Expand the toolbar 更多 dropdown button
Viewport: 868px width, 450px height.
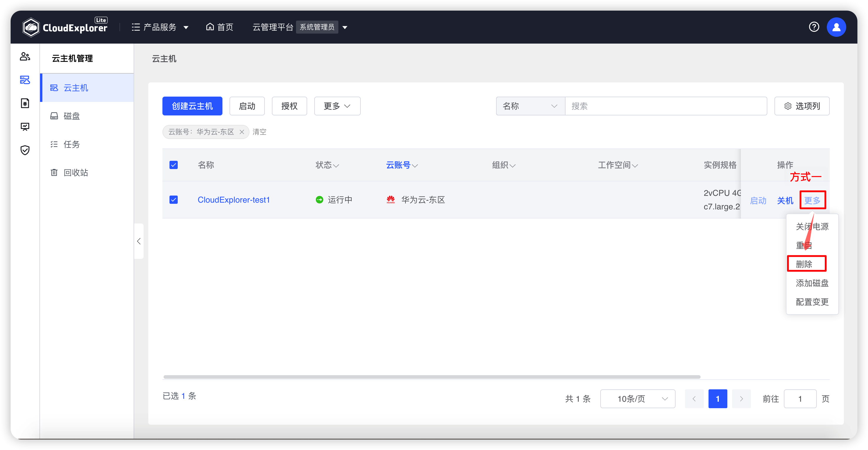[x=337, y=106]
